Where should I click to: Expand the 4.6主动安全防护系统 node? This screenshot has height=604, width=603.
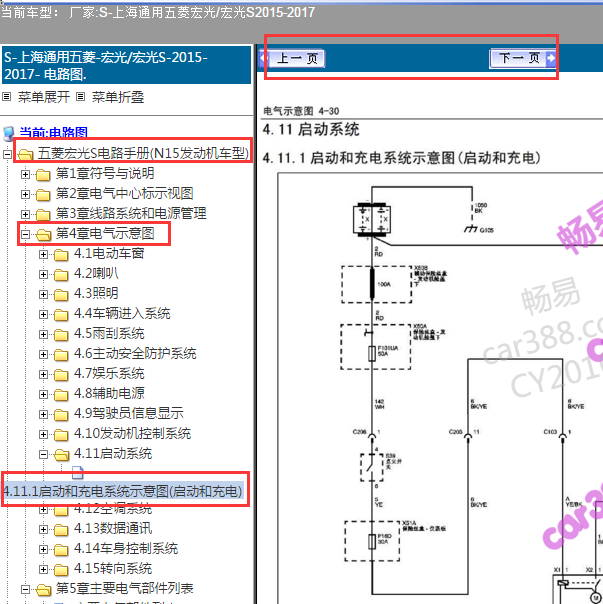[x=44, y=355]
